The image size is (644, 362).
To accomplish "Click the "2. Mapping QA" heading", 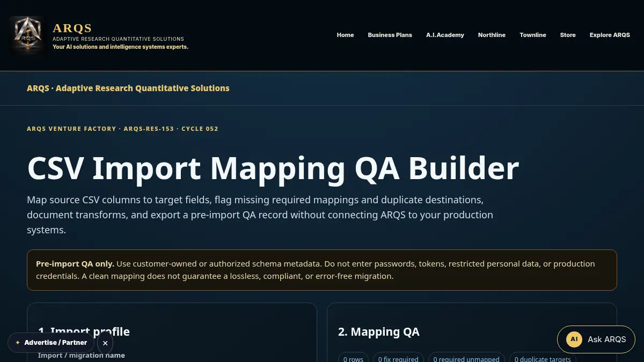I will tap(379, 332).
